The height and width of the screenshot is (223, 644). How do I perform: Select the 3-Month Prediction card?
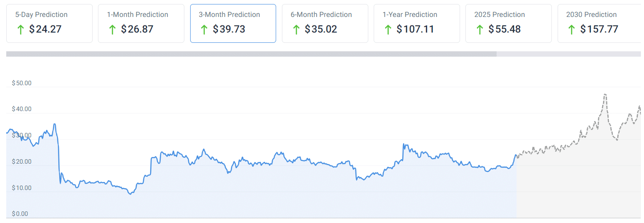232,23
